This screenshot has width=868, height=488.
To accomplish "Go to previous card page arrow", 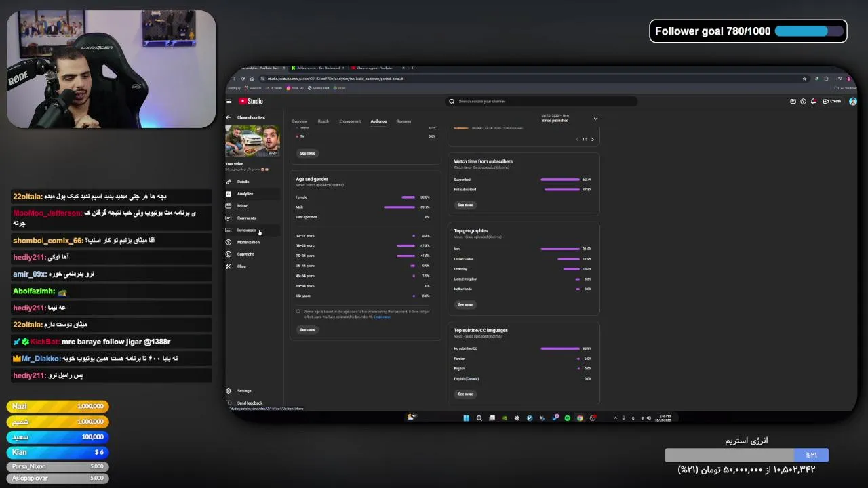I will [577, 139].
